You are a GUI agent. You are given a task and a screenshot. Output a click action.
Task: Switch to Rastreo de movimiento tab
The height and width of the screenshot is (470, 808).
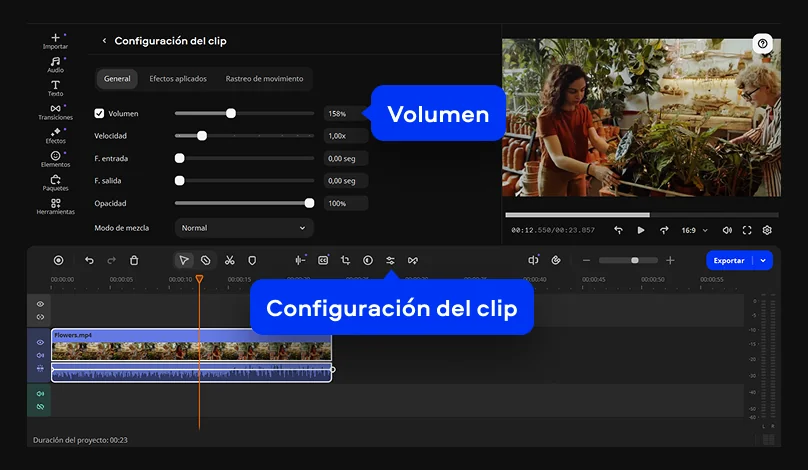264,78
